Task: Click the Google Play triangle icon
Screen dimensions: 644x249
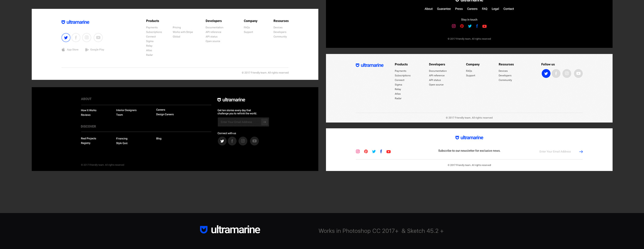Action: [87, 50]
